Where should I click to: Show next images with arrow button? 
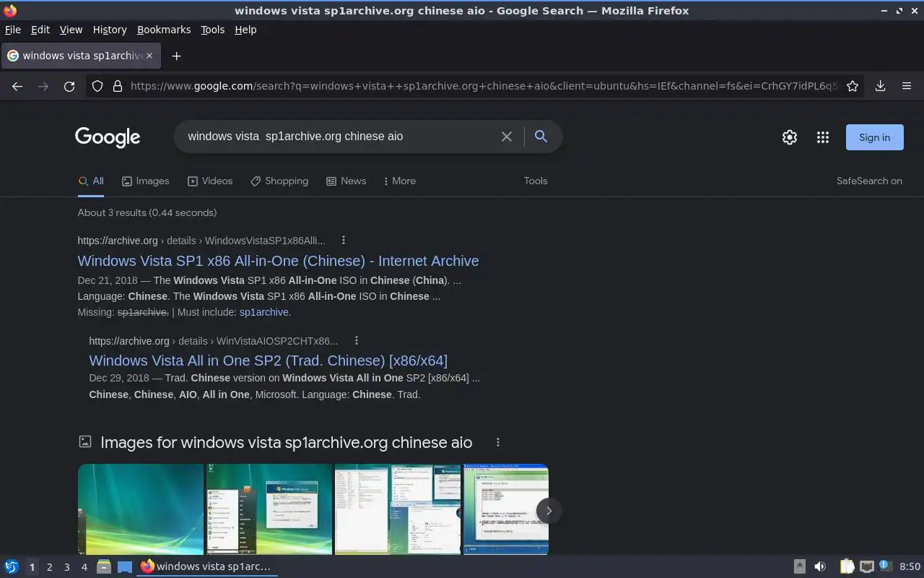coord(549,511)
